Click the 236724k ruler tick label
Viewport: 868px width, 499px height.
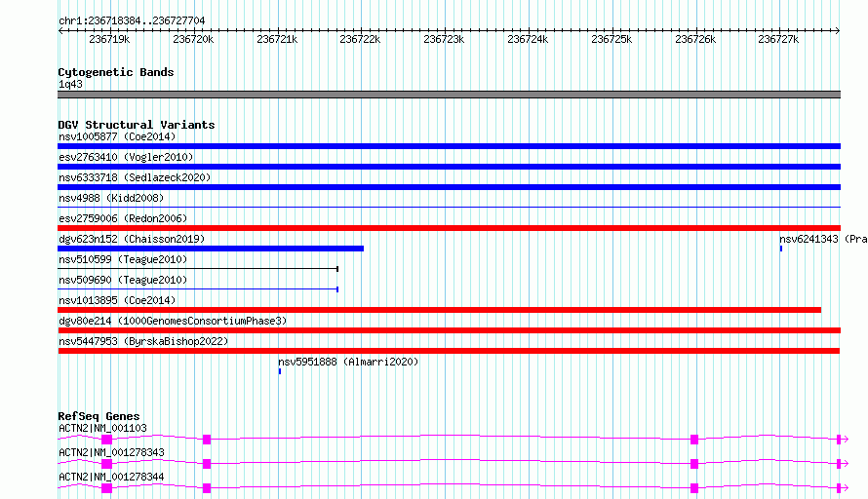[x=528, y=39]
